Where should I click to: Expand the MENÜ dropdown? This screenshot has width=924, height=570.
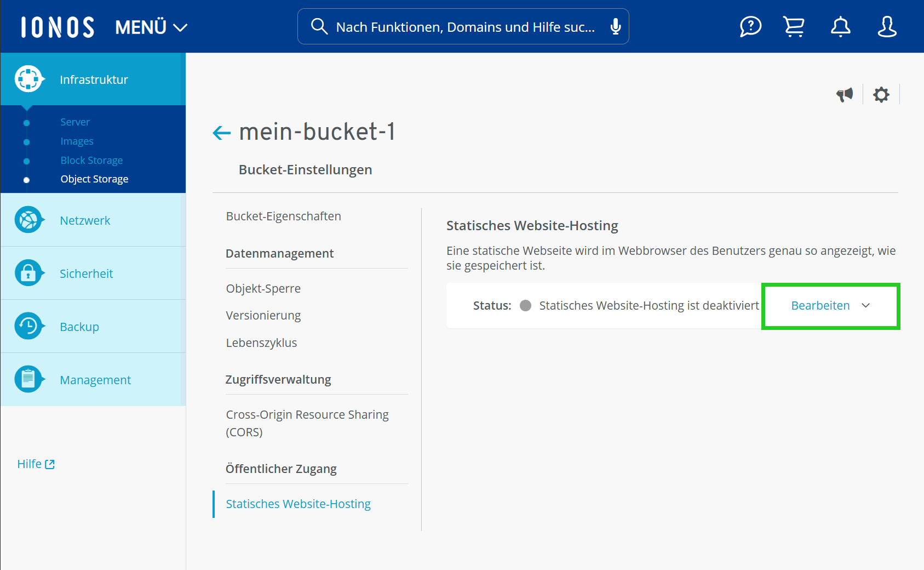(151, 26)
